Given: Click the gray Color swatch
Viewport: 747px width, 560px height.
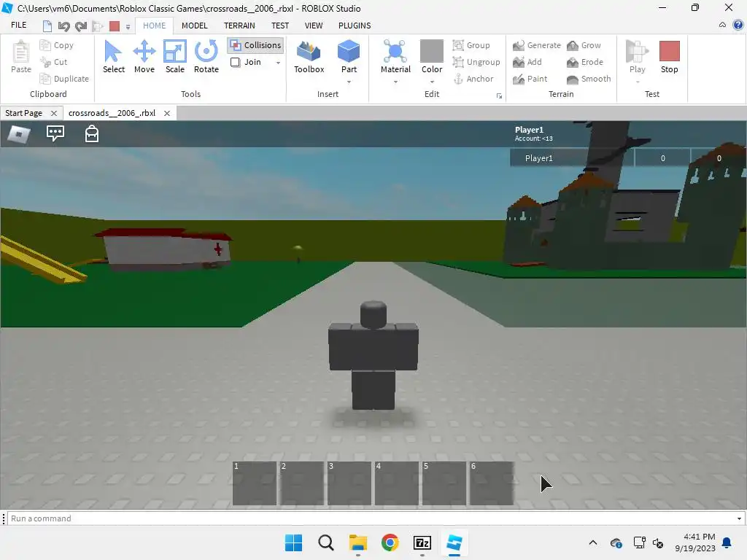Looking at the screenshot, I should (x=432, y=51).
